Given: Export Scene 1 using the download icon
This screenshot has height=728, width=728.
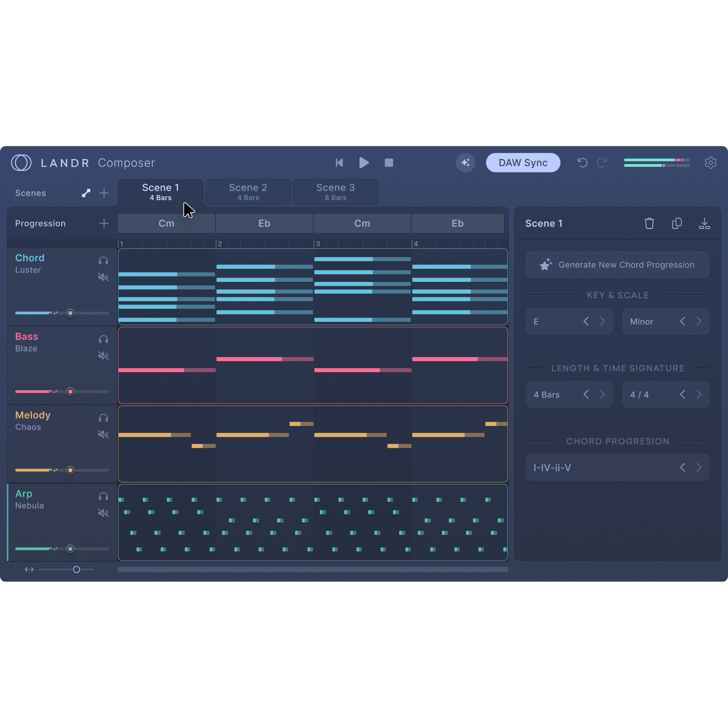Looking at the screenshot, I should (704, 223).
